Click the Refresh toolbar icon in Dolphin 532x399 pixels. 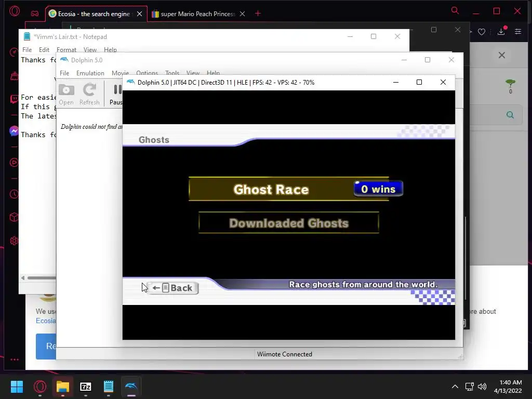pos(89,95)
